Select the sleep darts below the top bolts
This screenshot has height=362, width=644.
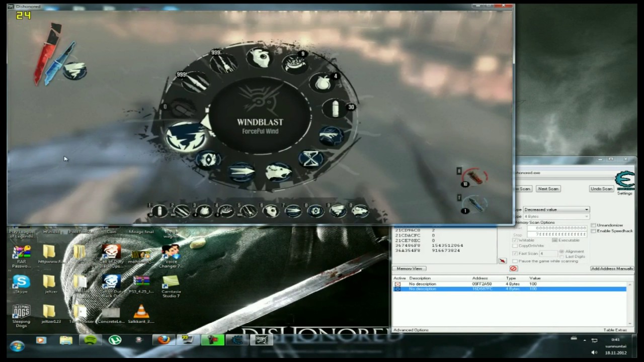(x=195, y=82)
